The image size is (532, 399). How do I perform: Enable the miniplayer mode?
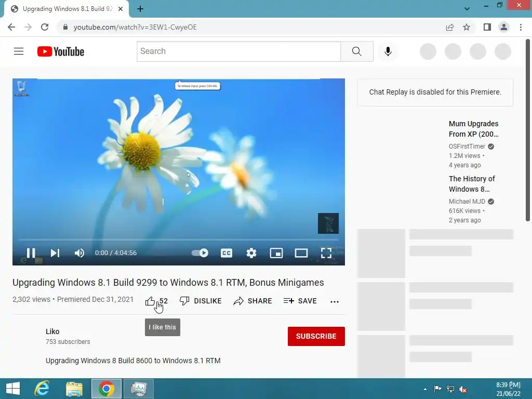coord(276,253)
